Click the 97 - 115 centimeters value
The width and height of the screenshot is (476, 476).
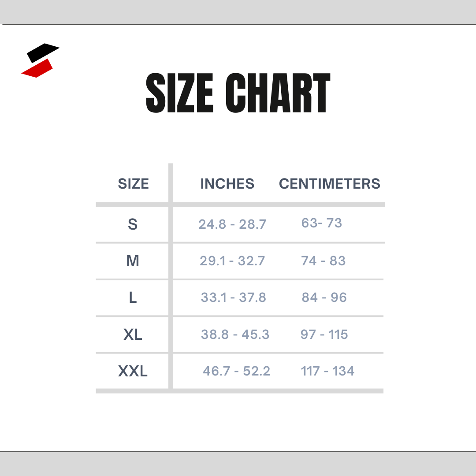pos(324,335)
